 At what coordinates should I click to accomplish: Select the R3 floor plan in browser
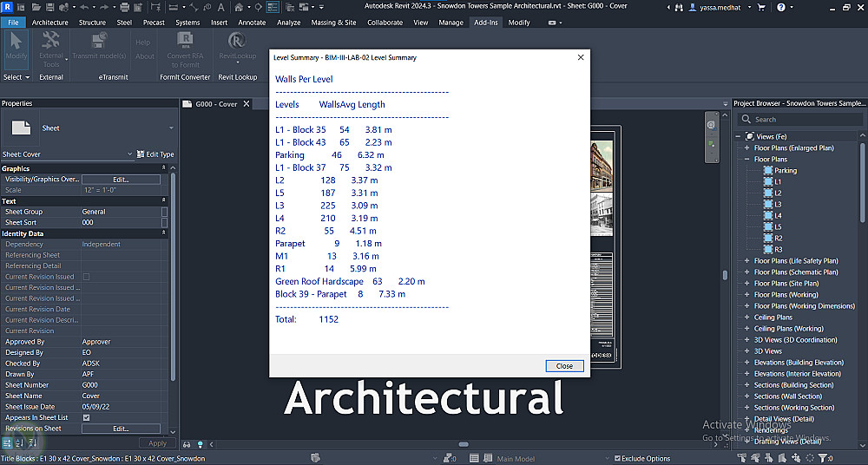(779, 250)
